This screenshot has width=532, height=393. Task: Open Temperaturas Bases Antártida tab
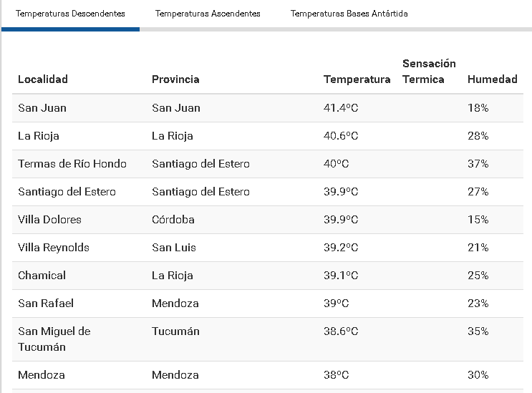349,14
